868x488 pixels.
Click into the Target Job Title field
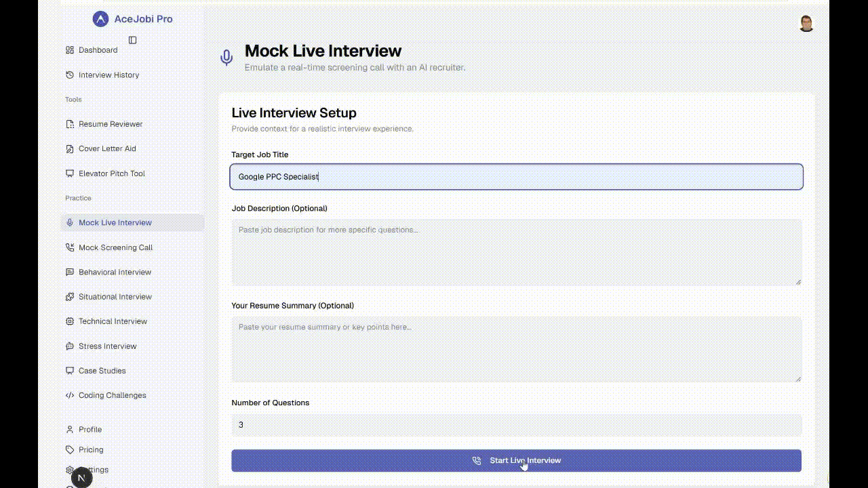tap(516, 177)
